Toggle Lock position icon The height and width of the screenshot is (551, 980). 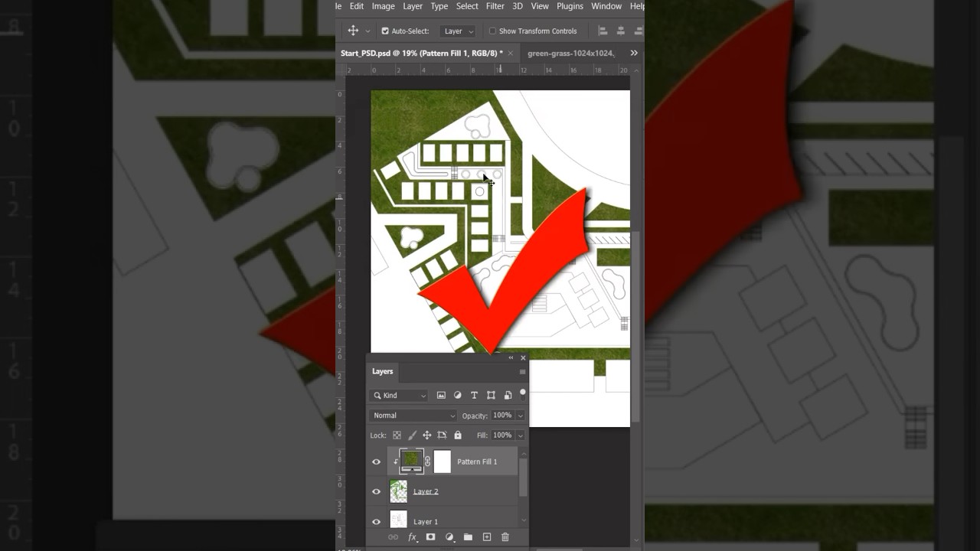(426, 435)
